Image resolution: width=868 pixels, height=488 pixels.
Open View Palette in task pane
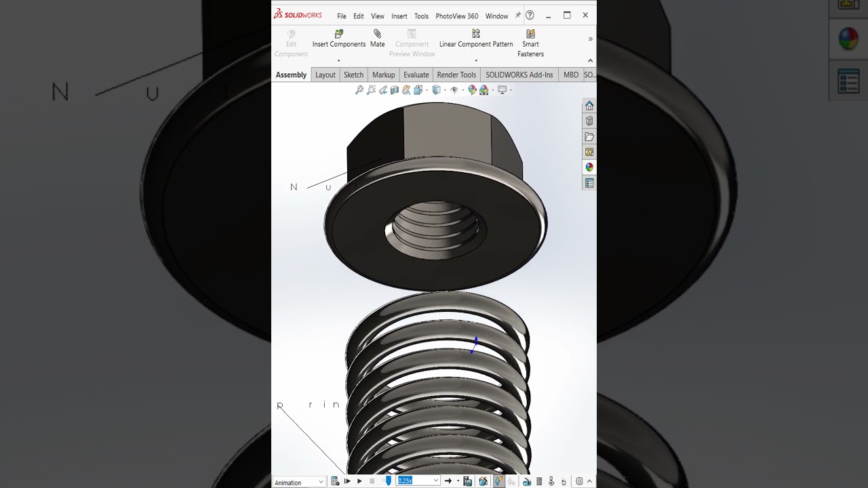pos(589,152)
